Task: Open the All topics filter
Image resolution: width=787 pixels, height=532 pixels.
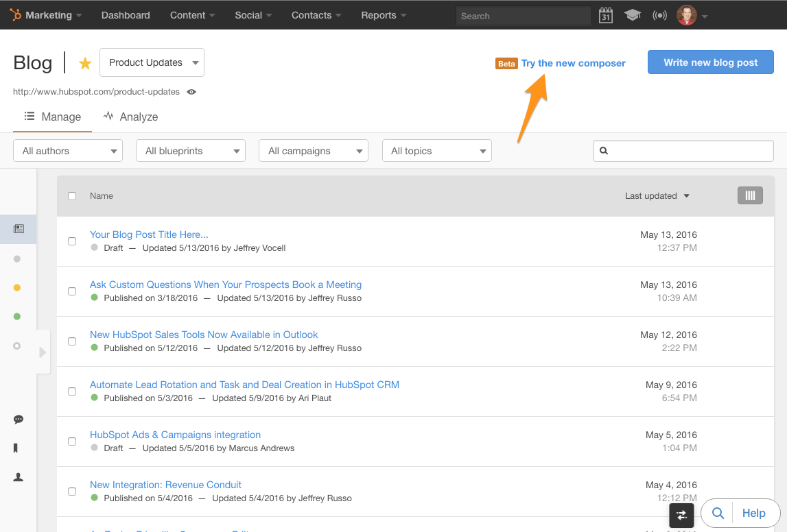Action: point(437,151)
